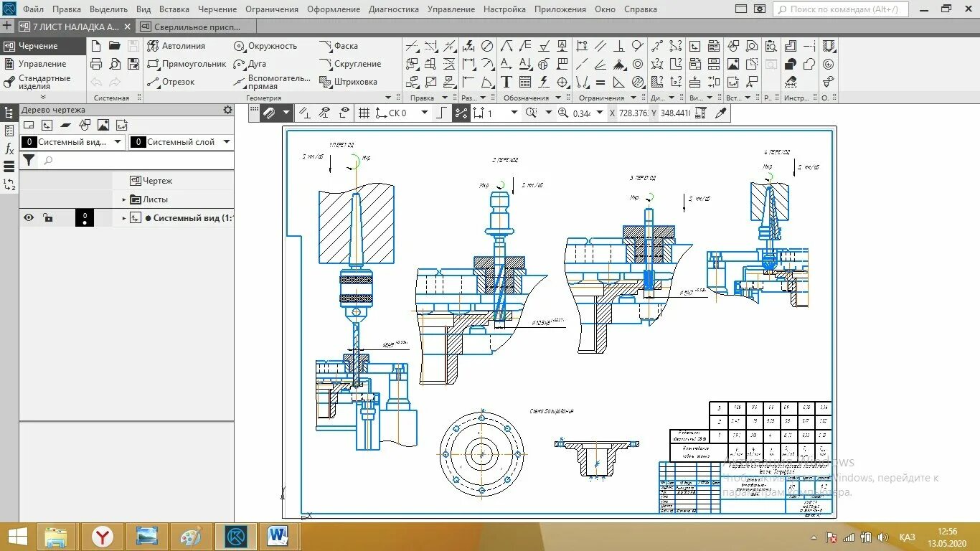
Task: Open the scale 0.344 dropdown
Action: [x=601, y=113]
